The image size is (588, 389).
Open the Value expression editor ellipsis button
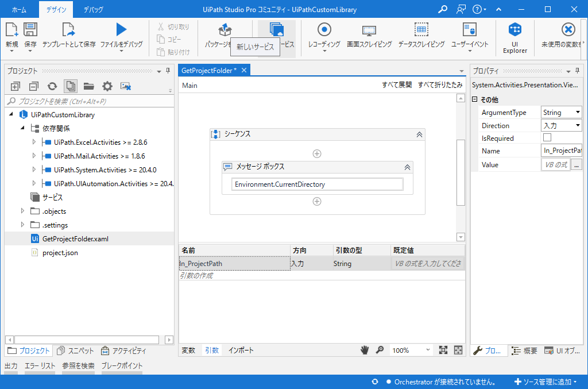click(x=577, y=165)
